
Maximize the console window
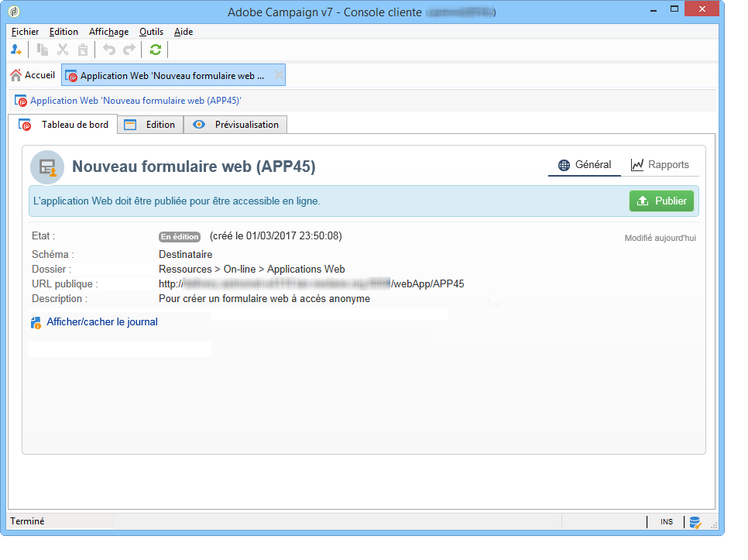coord(674,9)
